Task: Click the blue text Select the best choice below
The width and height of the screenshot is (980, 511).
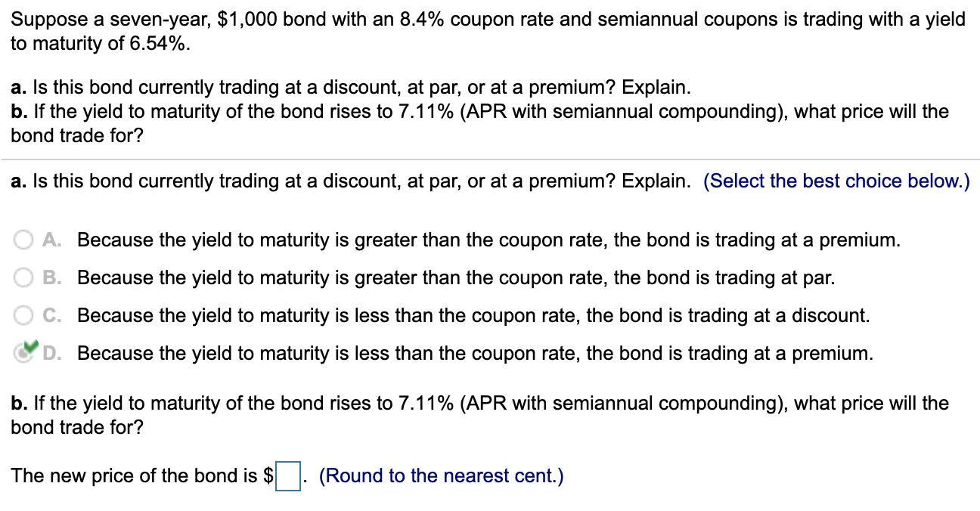Action: pyautogui.click(x=836, y=181)
